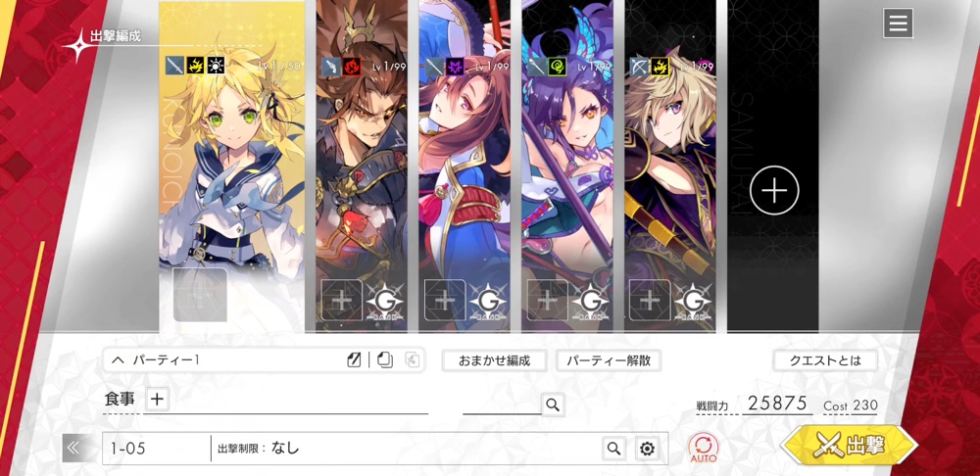Add a member to the empty slot

(x=774, y=191)
